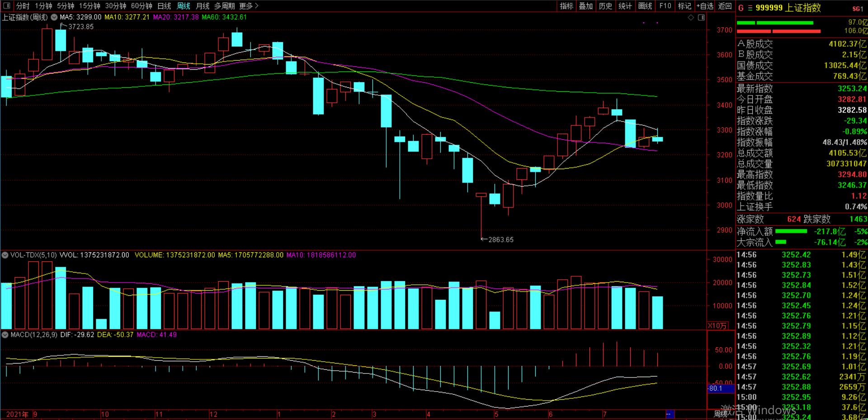
Task: Switch to 月线 monthly chart
Action: (203, 6)
